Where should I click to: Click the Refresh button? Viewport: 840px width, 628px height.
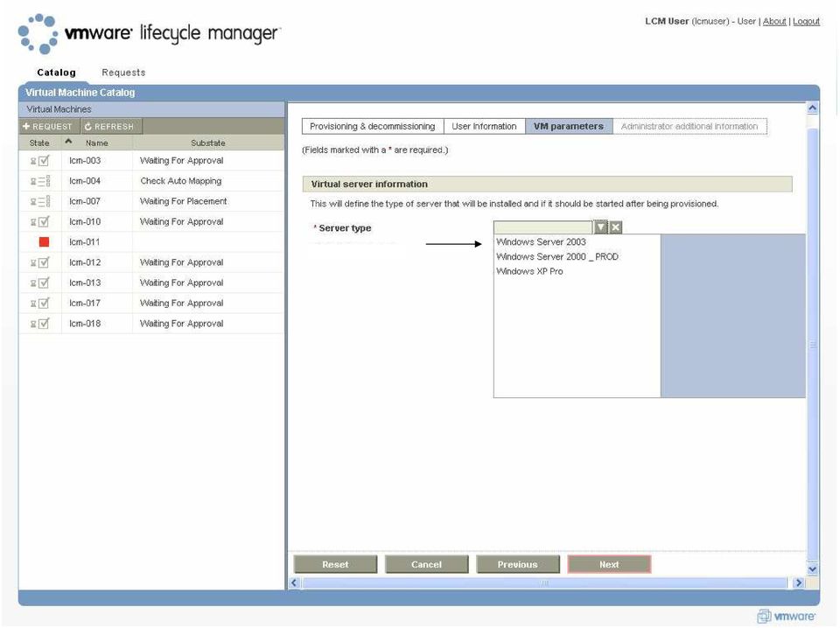pyautogui.click(x=110, y=126)
